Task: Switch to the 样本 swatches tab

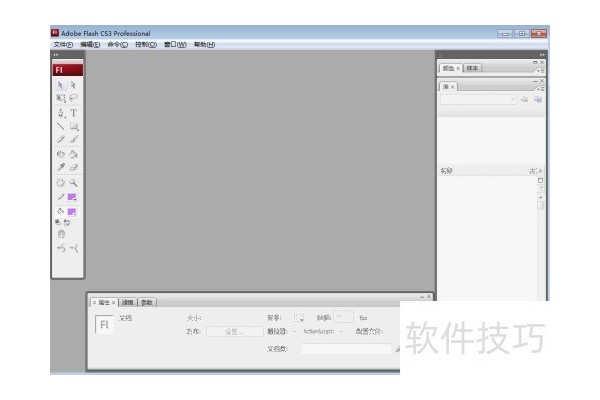Action: click(x=472, y=68)
